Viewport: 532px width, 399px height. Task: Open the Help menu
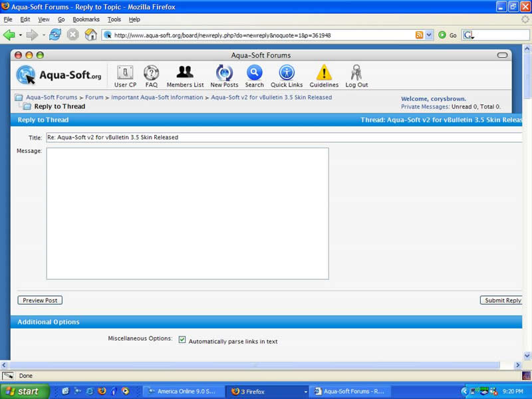click(134, 19)
